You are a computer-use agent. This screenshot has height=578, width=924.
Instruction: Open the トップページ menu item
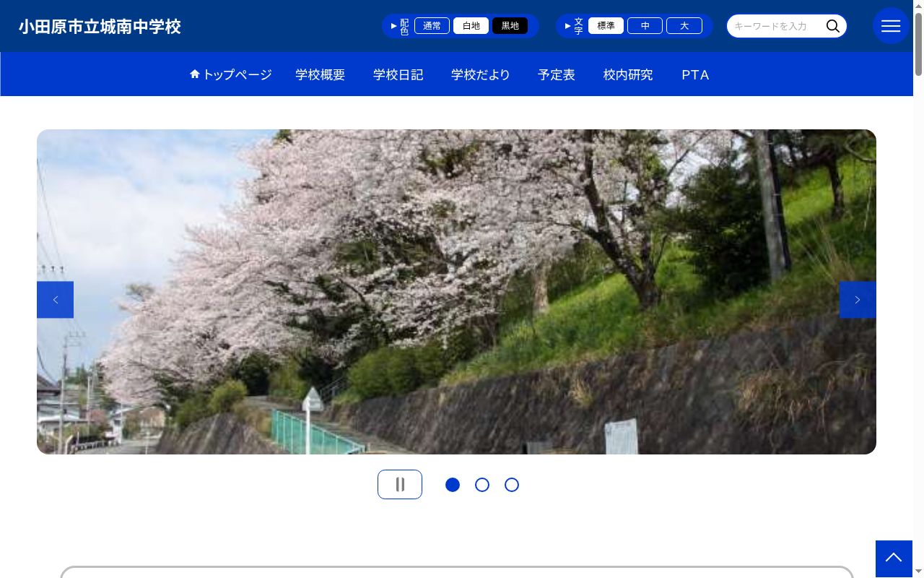[x=231, y=74]
